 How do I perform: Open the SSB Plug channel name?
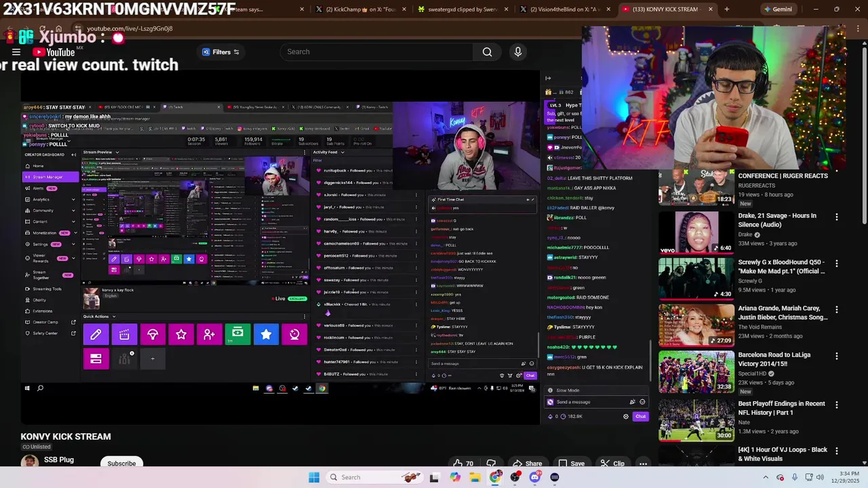[59, 460]
